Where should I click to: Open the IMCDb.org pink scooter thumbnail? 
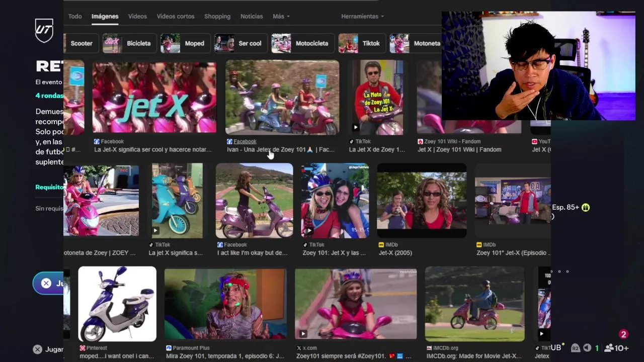[x=474, y=304]
